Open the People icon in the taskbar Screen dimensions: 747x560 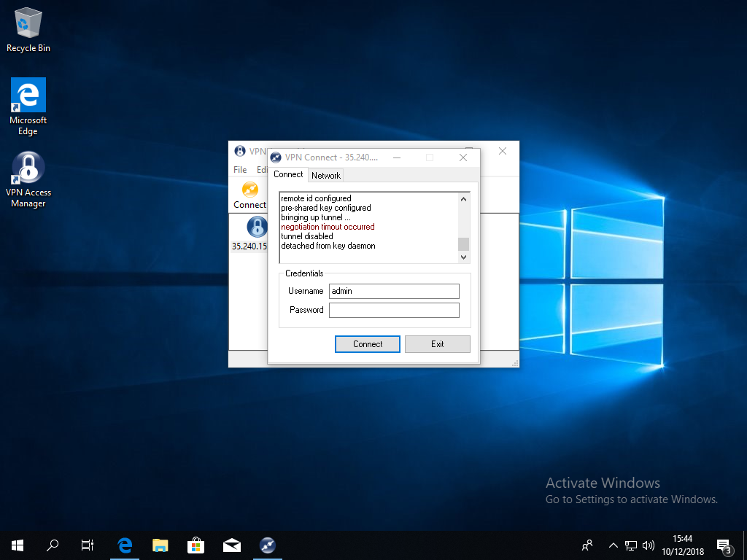(x=587, y=545)
